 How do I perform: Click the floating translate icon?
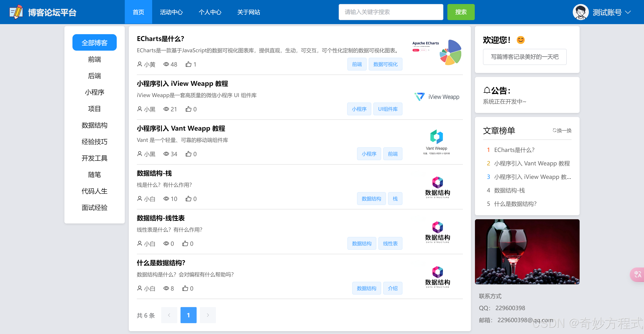point(637,274)
